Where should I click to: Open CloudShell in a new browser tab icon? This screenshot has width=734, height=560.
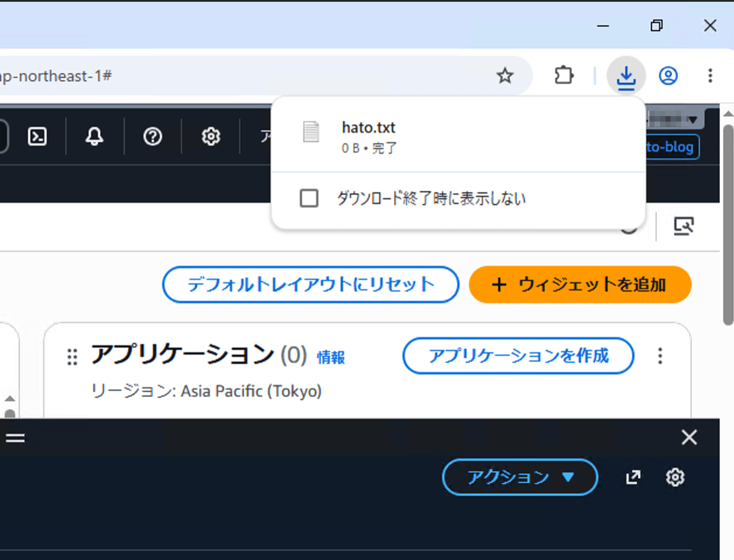(633, 477)
